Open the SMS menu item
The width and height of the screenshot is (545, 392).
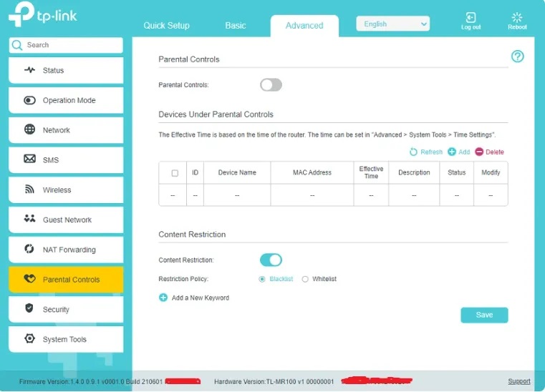pos(66,160)
